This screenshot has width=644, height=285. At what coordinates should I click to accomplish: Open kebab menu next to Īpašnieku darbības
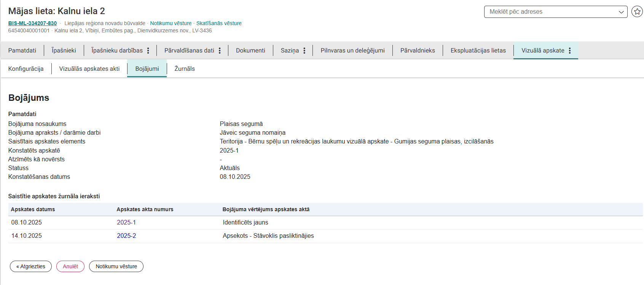(x=148, y=51)
